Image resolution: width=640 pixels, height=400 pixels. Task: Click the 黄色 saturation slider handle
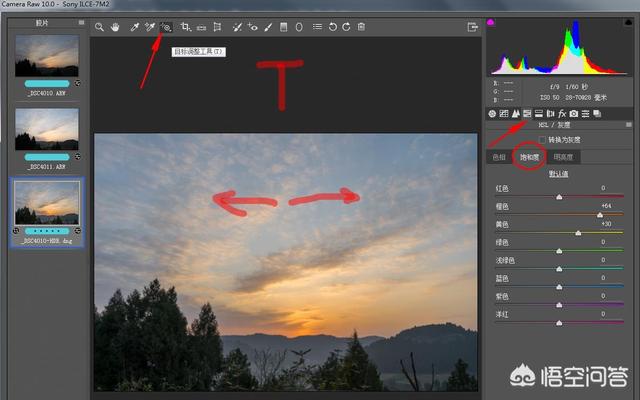point(578,233)
